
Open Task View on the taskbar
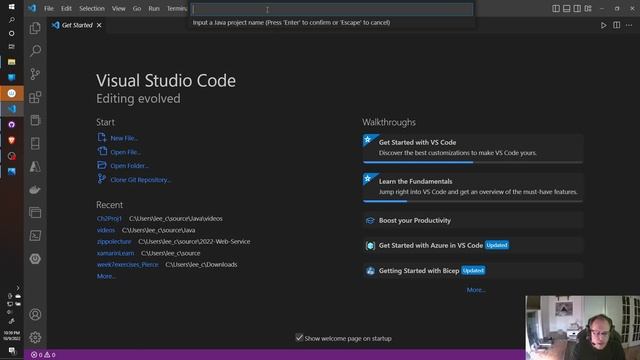coord(11,47)
